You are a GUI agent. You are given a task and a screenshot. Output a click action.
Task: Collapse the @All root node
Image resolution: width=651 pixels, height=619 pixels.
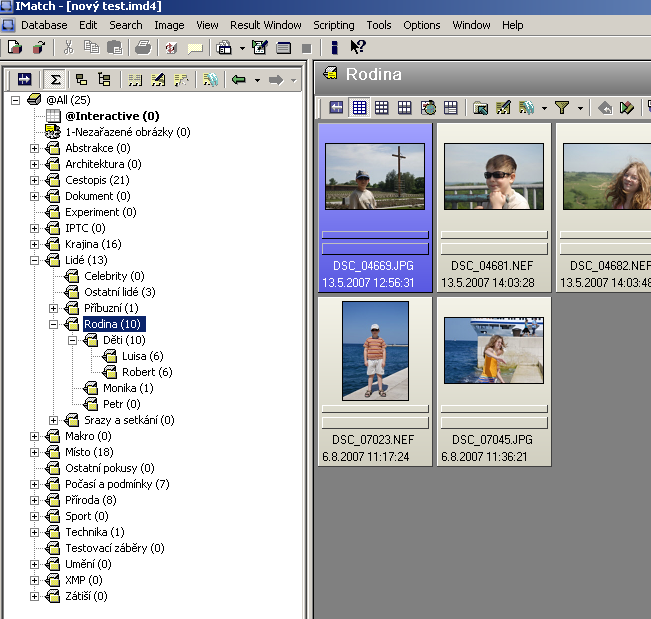pos(15,100)
